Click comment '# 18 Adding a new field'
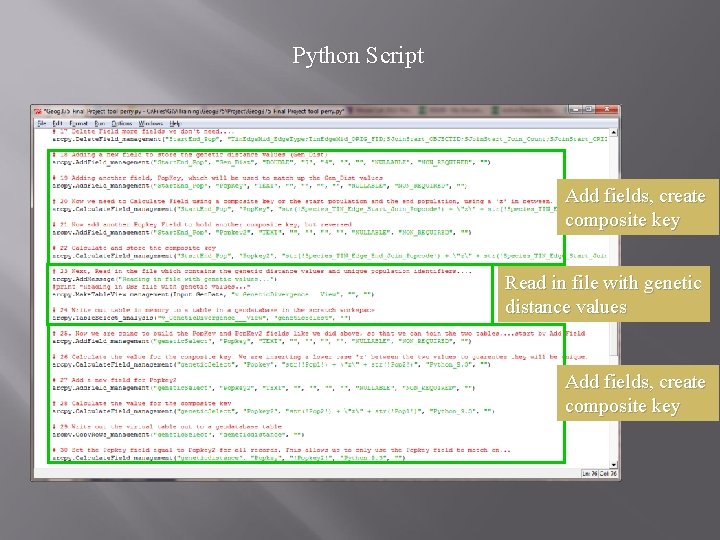This screenshot has height=540, width=720. (x=190, y=155)
